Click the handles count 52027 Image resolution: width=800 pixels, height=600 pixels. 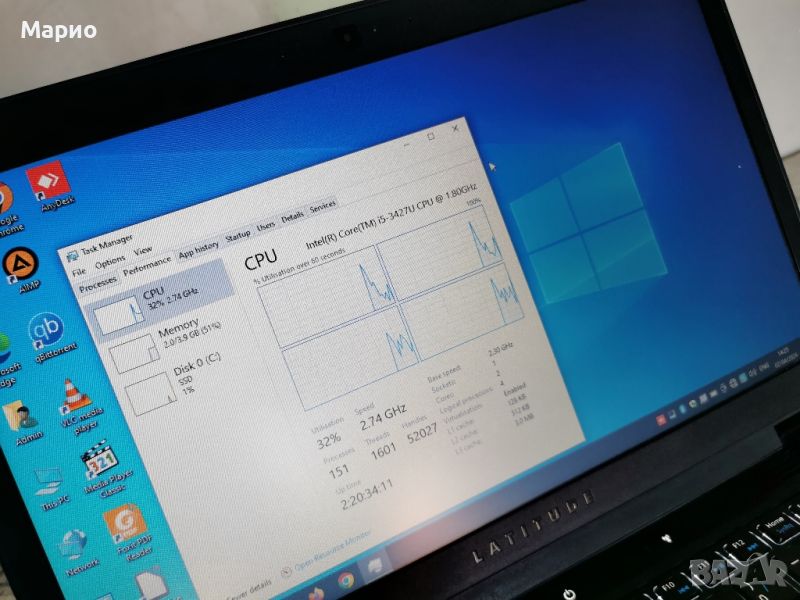(x=422, y=433)
